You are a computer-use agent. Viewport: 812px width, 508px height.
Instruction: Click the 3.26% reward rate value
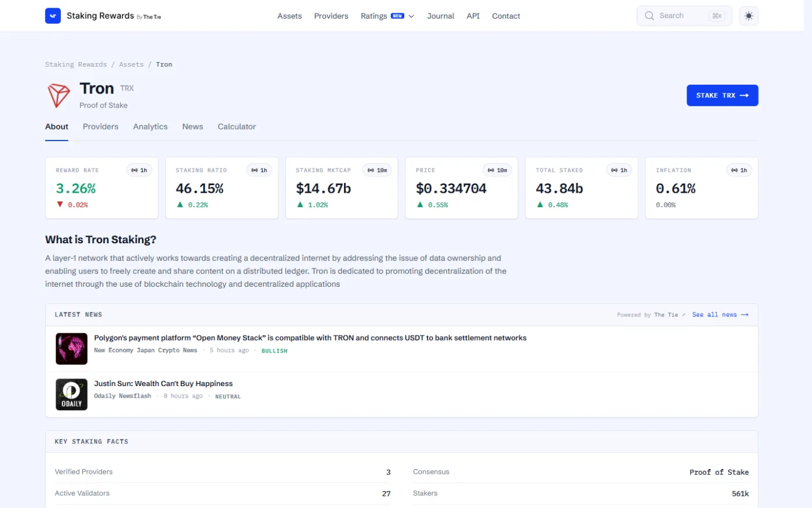pyautogui.click(x=76, y=188)
